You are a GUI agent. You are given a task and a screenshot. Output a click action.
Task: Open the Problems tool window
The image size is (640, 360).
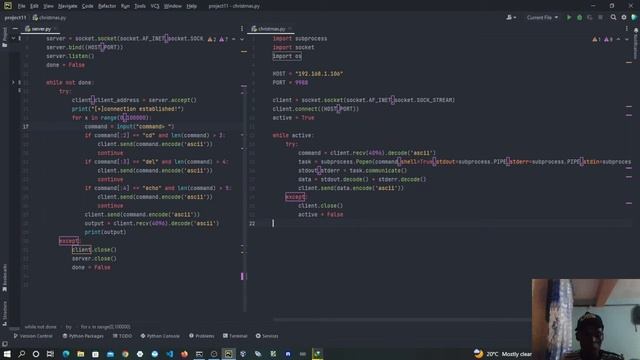tap(202, 336)
